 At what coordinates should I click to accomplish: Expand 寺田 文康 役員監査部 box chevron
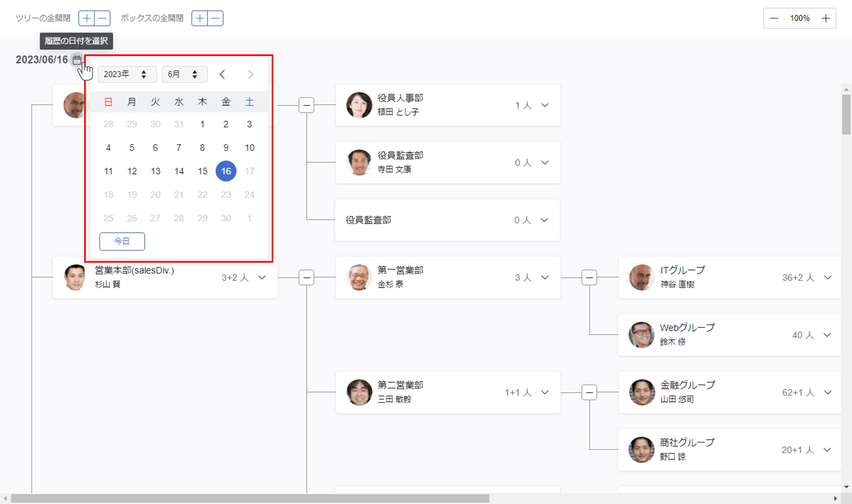point(545,163)
